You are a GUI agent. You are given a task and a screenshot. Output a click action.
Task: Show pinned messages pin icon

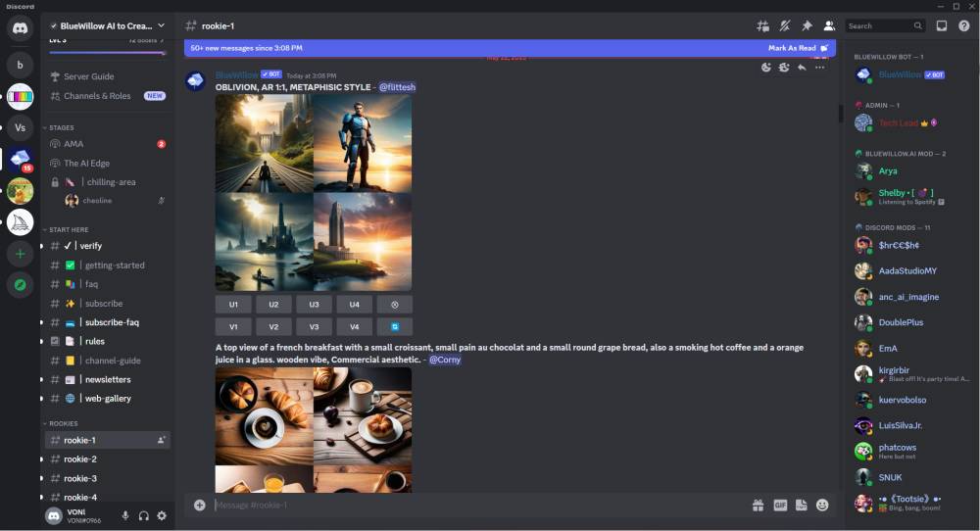coord(807,25)
